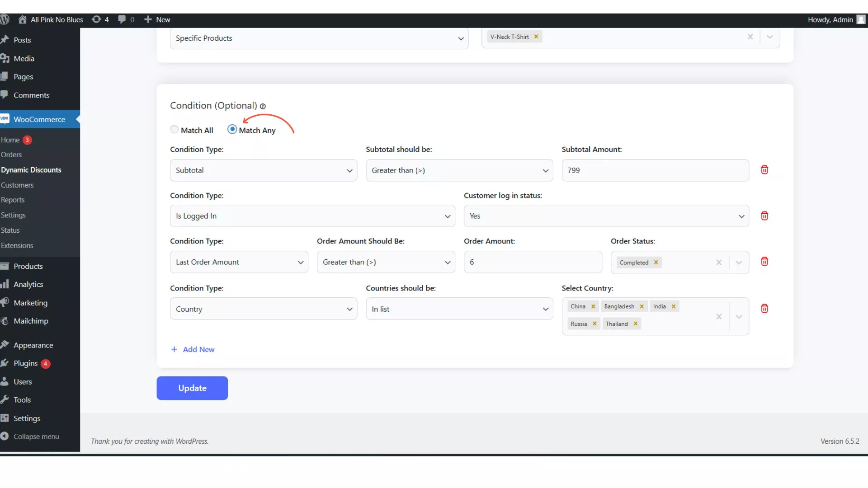Open Dynamic Discounts menu item
This screenshot has width=868, height=488.
[x=31, y=170]
